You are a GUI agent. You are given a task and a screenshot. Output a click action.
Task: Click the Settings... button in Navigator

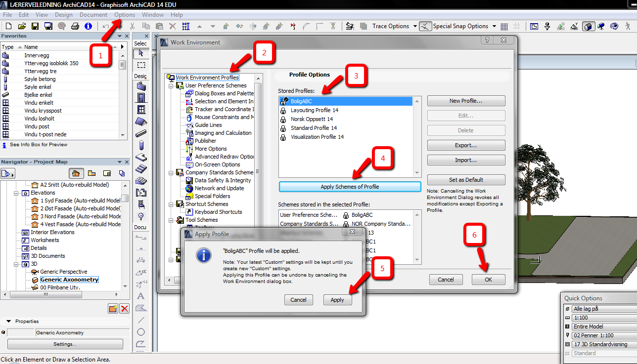point(65,344)
